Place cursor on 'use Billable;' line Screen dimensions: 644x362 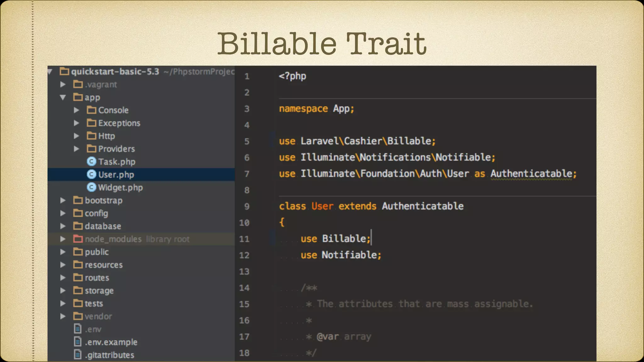(336, 239)
